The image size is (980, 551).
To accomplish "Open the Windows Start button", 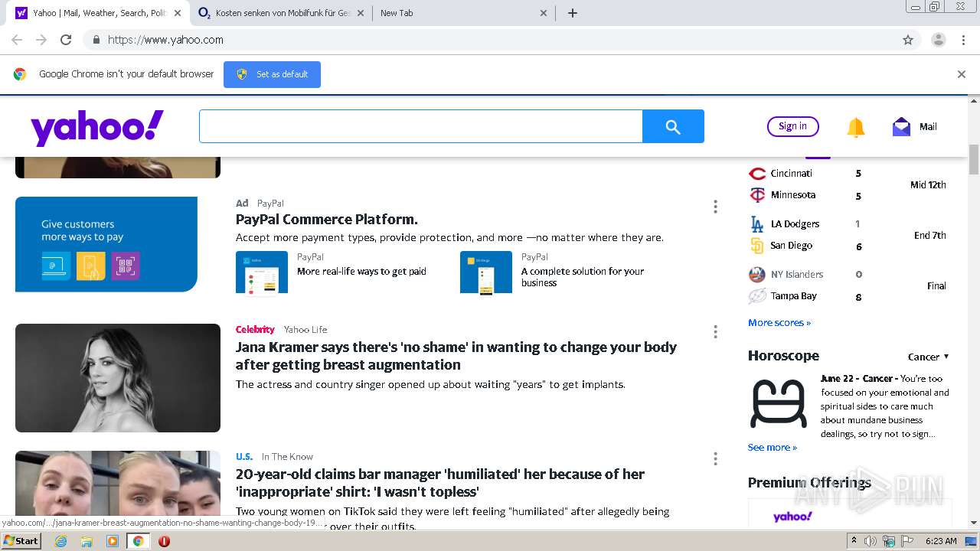I will point(21,541).
